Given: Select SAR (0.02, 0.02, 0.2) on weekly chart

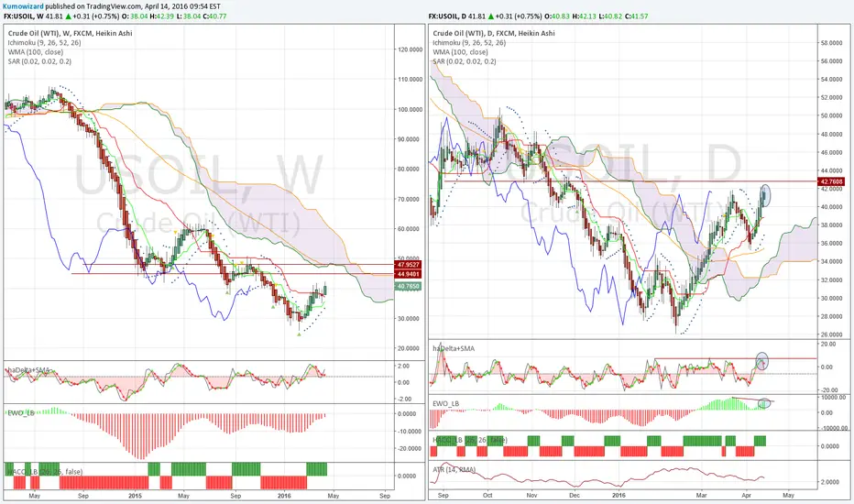Looking at the screenshot, I should 39,61.
